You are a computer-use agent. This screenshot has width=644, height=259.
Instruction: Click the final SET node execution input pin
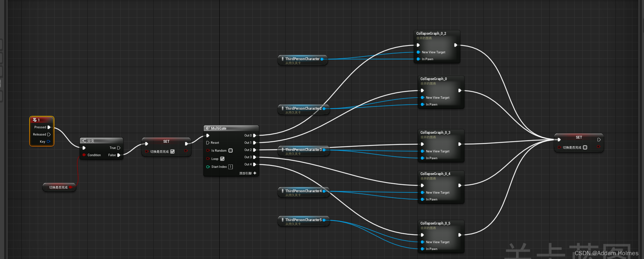(x=559, y=140)
